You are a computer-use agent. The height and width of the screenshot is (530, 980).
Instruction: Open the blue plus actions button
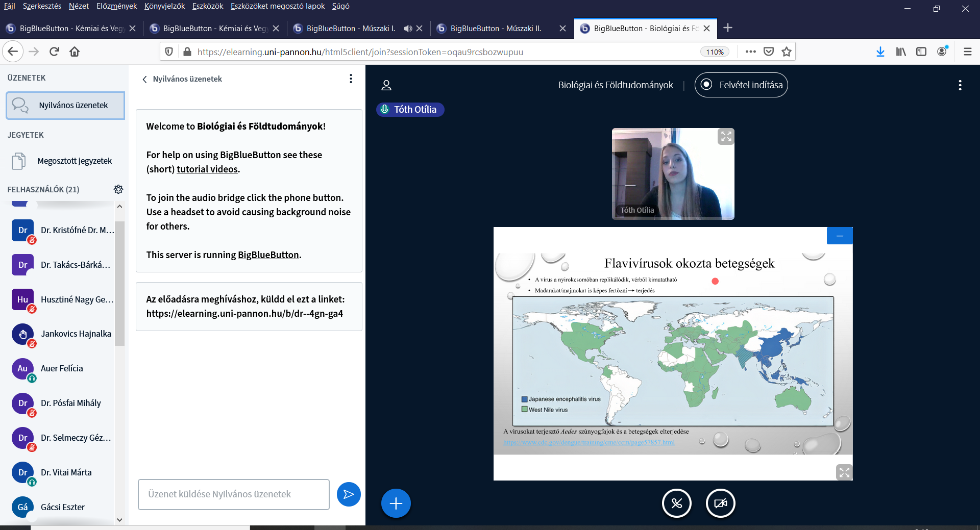[396, 503]
